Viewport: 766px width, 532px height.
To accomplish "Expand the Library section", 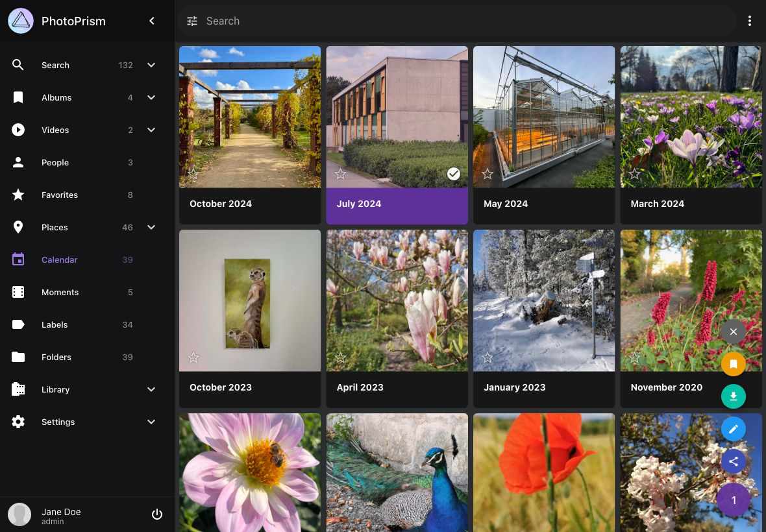I will (x=151, y=389).
